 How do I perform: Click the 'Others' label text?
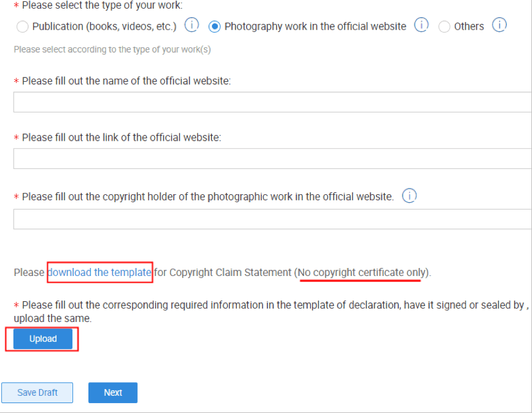[x=469, y=26]
